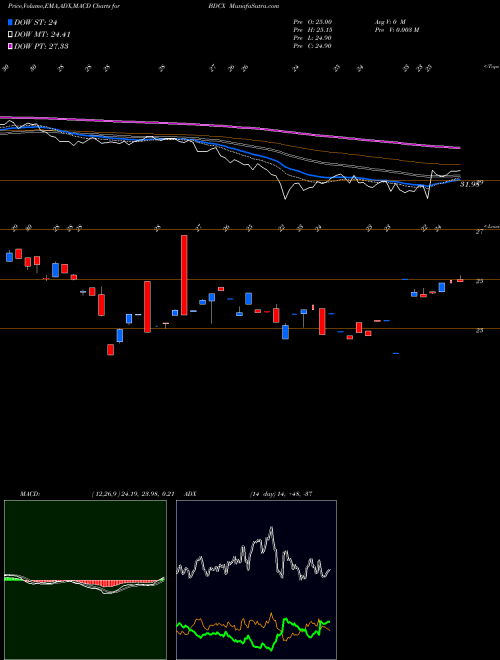Click the MACD values '(12,26,9) 24.19, 23.98, 0.21'
Image resolution: width=500 pixels, height=660 pixels.
tap(133, 494)
